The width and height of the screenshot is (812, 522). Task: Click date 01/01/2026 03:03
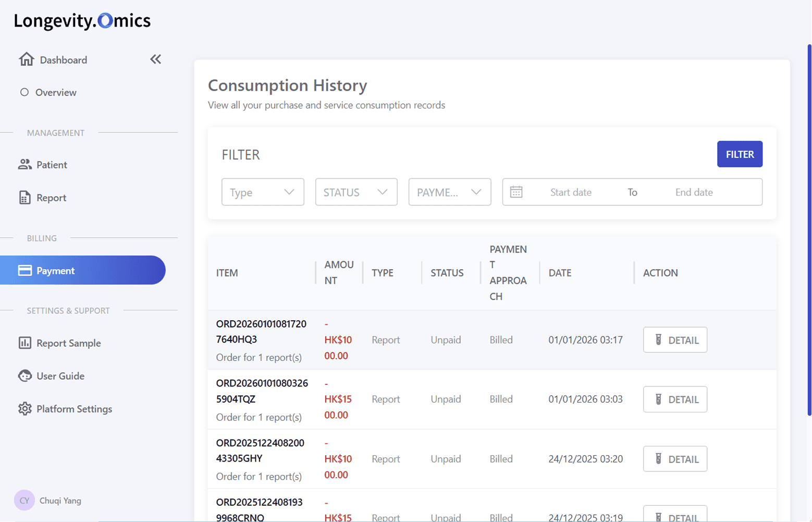click(x=585, y=399)
